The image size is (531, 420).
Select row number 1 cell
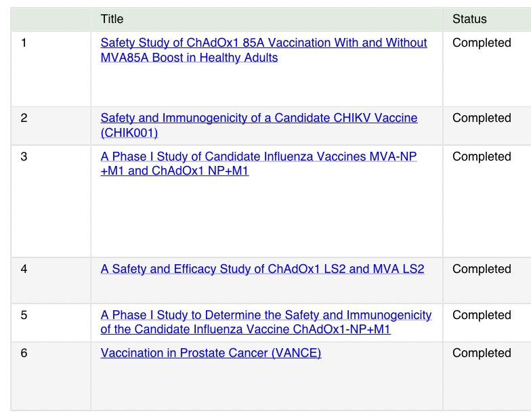51,69
